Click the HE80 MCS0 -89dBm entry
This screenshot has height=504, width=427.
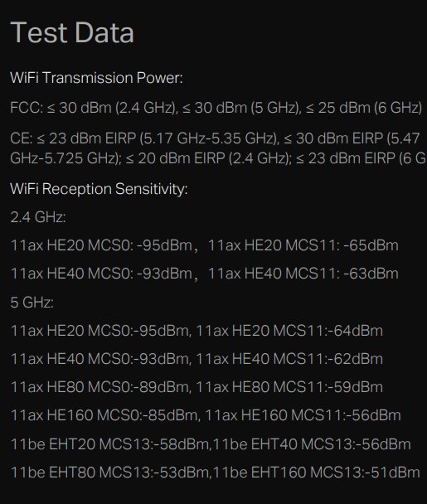(100, 387)
